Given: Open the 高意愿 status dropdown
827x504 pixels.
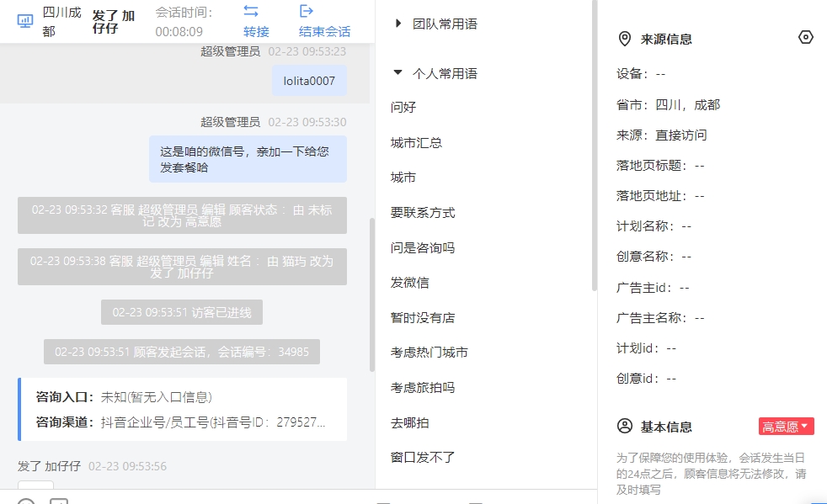Looking at the screenshot, I should [x=786, y=426].
